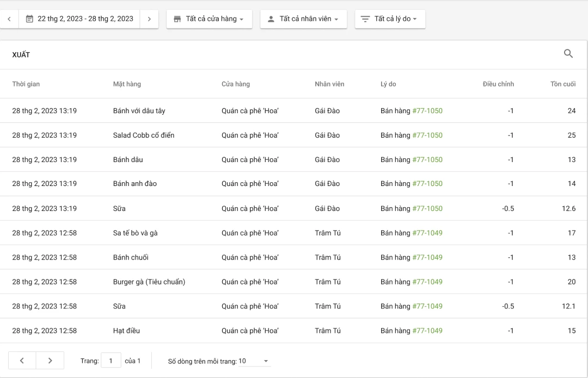Expand the 'Tất cả cửa hàng' dropdown
Viewport: 588px width, 378px height.
(209, 19)
